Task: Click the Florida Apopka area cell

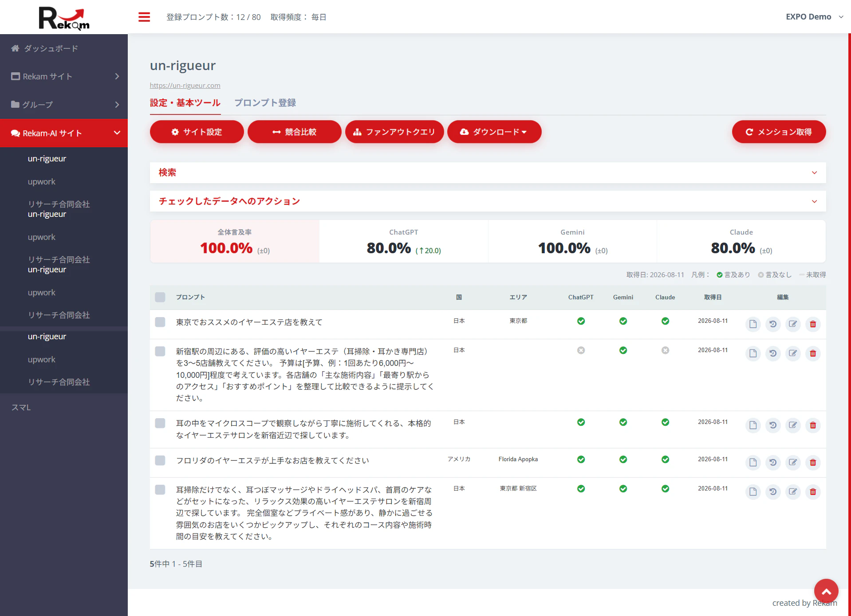Action: (518, 459)
